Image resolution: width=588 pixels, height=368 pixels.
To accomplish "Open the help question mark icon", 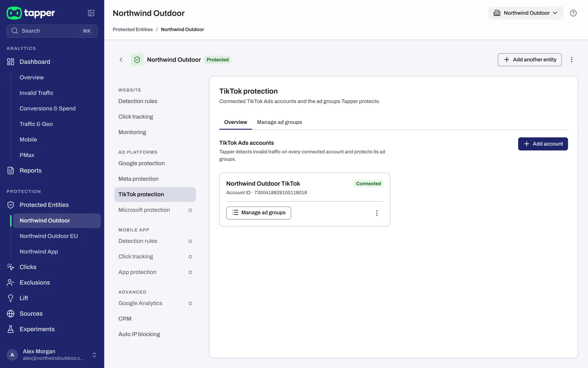I will click(573, 13).
